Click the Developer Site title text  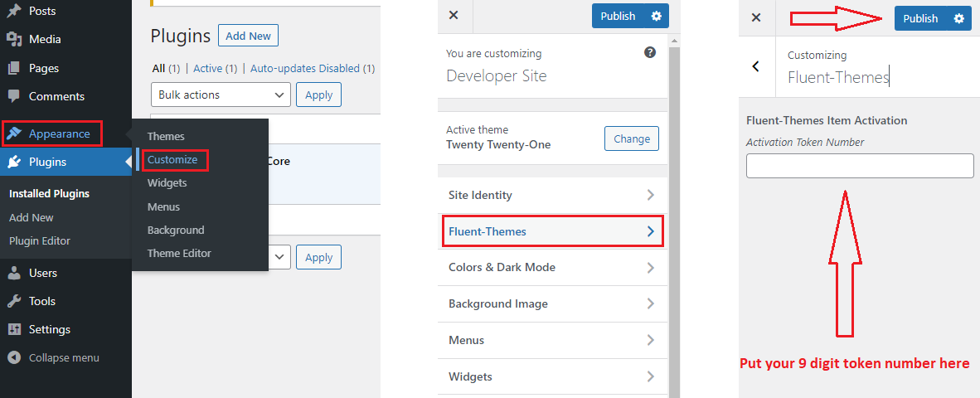[x=497, y=76]
